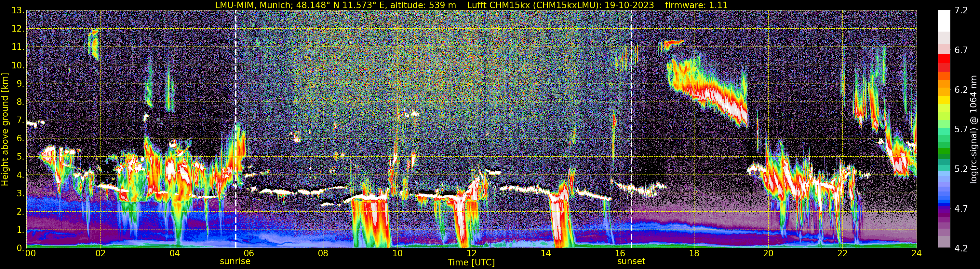Click the time axis tick label 06
980x269 pixels.
coord(249,253)
